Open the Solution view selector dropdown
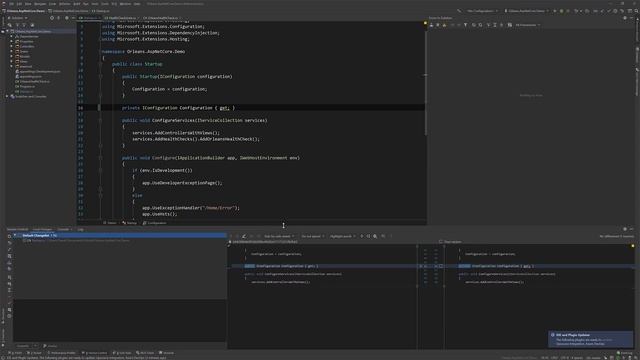The image size is (640, 360). coord(18,18)
